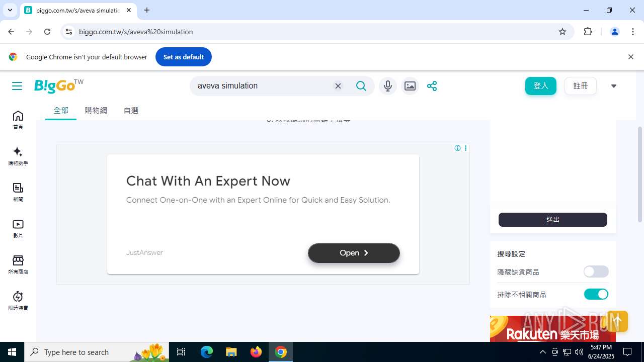Click the share icon beside search
The width and height of the screenshot is (644, 362).
(432, 86)
